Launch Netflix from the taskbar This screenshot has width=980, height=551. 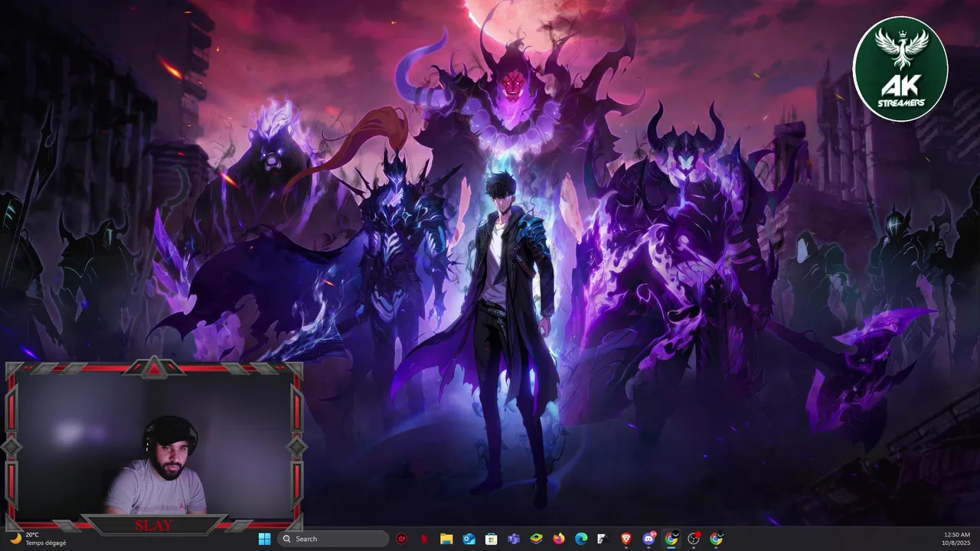point(424,539)
